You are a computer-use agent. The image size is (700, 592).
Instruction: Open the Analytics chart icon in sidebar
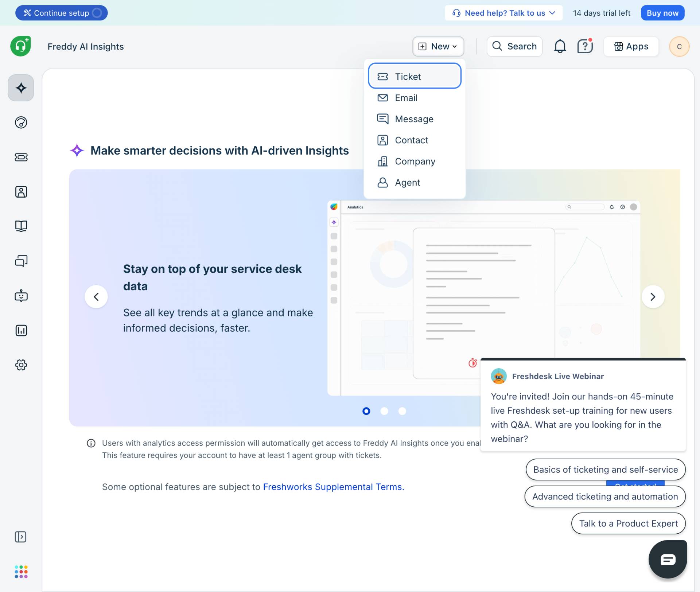point(21,330)
